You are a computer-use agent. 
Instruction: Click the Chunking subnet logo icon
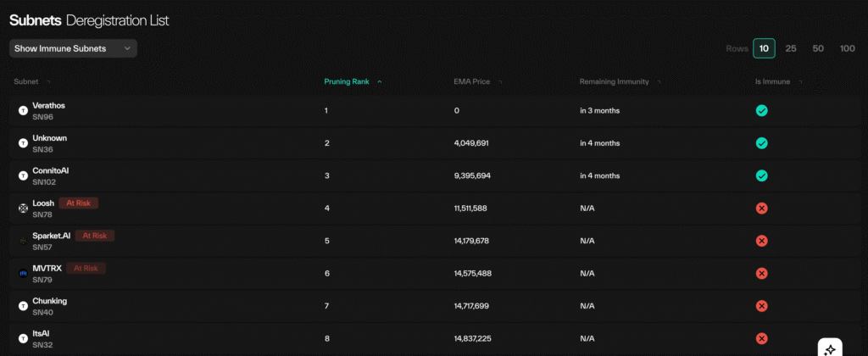23,306
